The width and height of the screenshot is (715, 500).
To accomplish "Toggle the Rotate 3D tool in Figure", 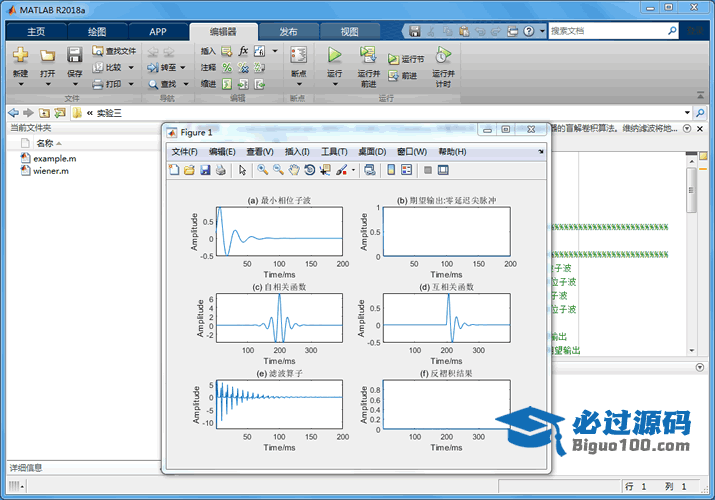I will [310, 170].
